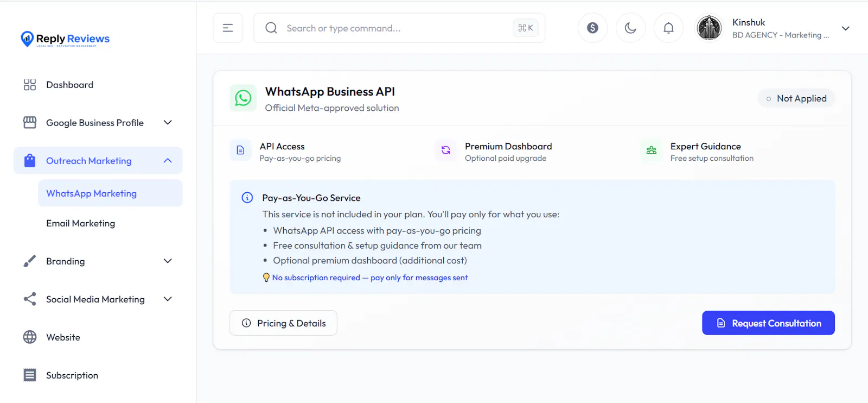Click the Website globe icon

[x=30, y=337]
